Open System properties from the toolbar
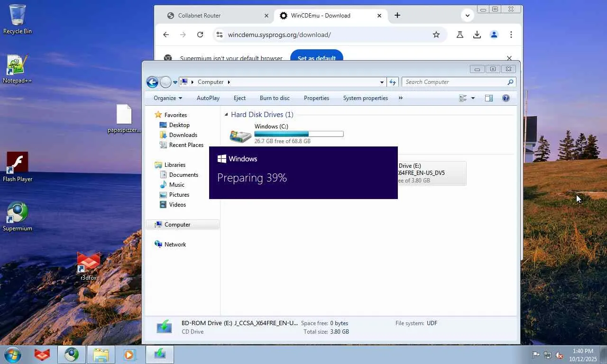Image resolution: width=607 pixels, height=364 pixels. tap(366, 98)
